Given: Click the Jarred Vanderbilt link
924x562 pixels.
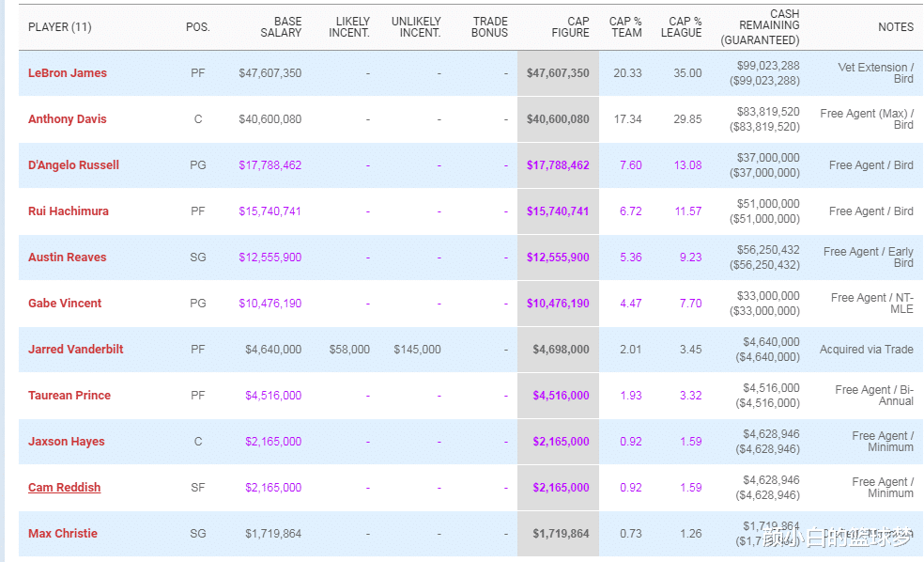Looking at the screenshot, I should pyautogui.click(x=76, y=349).
